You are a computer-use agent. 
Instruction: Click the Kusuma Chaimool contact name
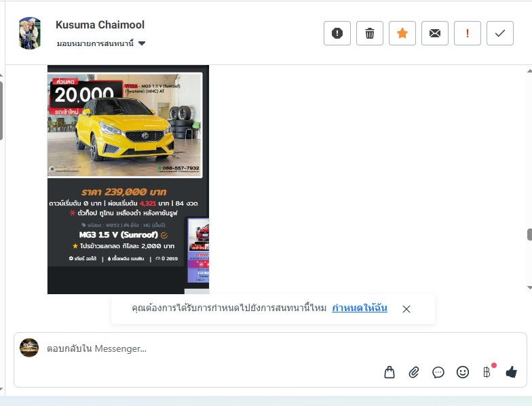tap(100, 24)
